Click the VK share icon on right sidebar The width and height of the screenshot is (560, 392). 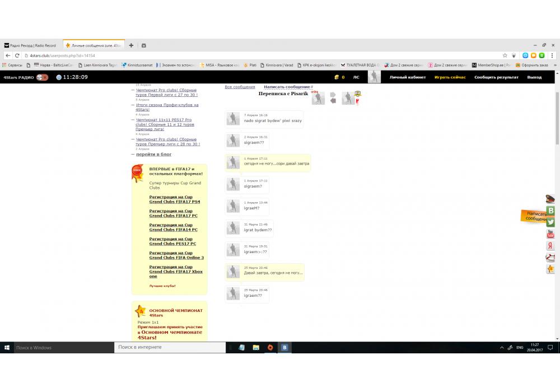(550, 211)
